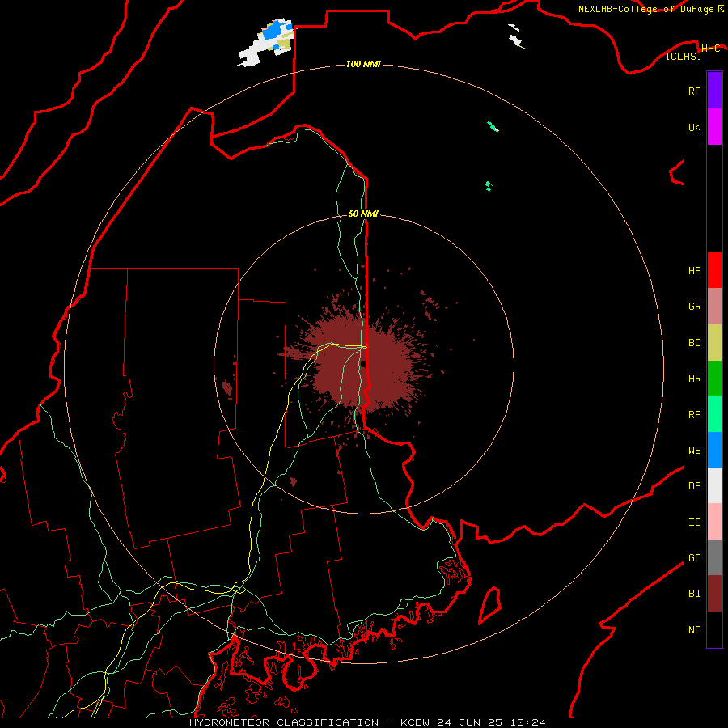Click the DS legend label
The width and height of the screenshot is (728, 728).
coord(694,486)
